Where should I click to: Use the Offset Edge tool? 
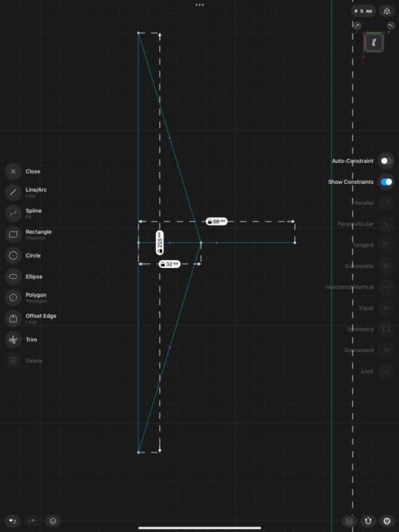(13, 318)
